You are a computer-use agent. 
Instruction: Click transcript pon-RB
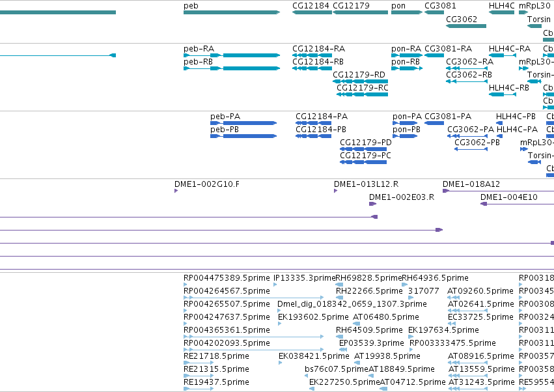point(407,68)
